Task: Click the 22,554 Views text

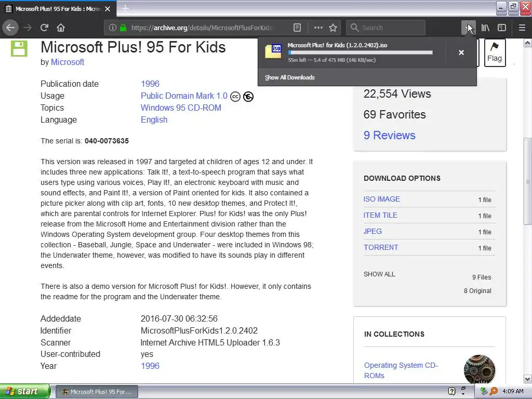Action: point(397,94)
